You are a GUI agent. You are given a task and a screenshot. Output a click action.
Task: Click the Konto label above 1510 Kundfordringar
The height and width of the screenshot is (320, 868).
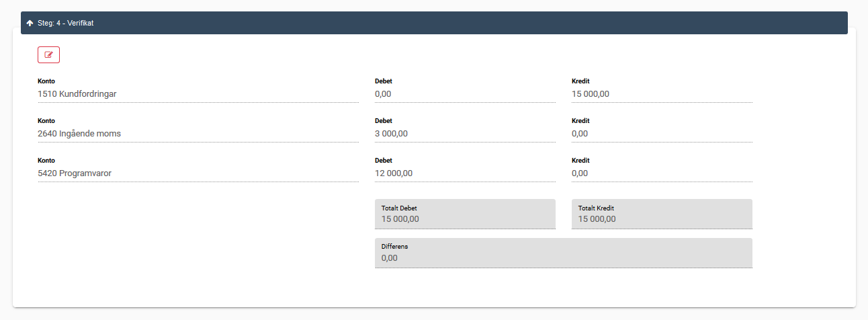pos(46,81)
